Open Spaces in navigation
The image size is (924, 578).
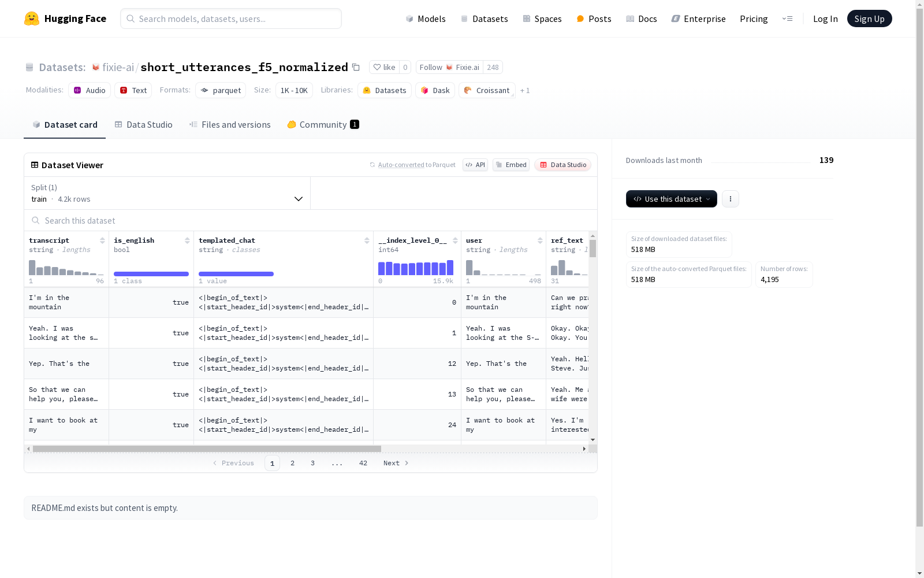coord(542,18)
